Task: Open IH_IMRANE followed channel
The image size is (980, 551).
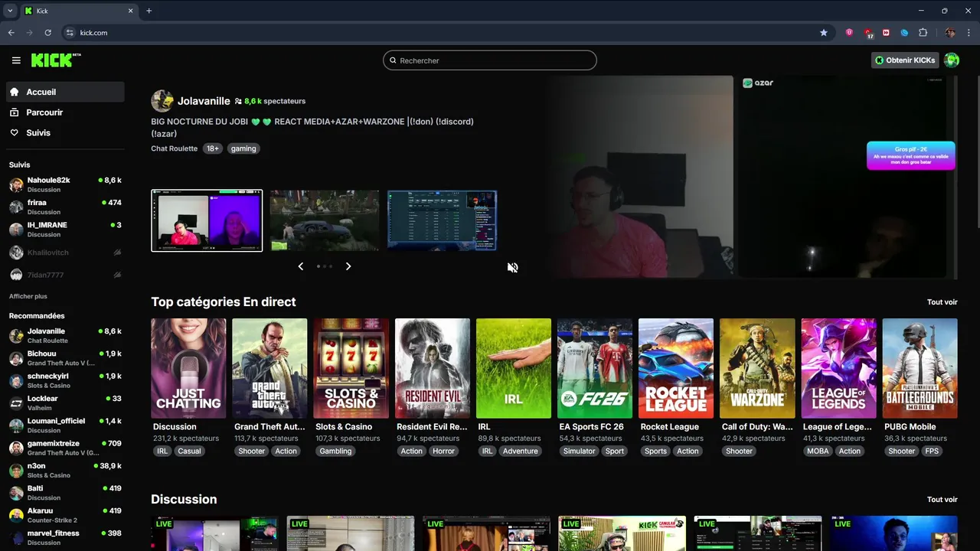Action: pos(65,230)
